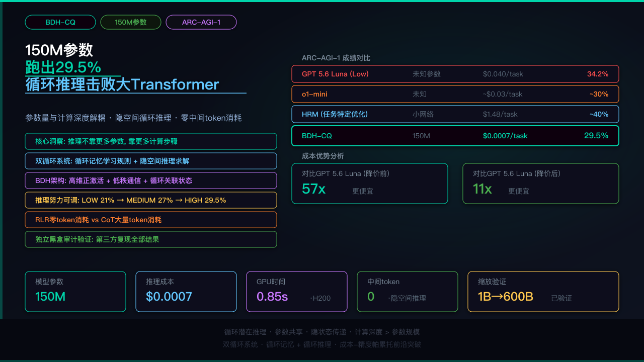The height and width of the screenshot is (362, 644).
Task: Select the 缩放验证 stat label
Action: pyautogui.click(x=492, y=282)
